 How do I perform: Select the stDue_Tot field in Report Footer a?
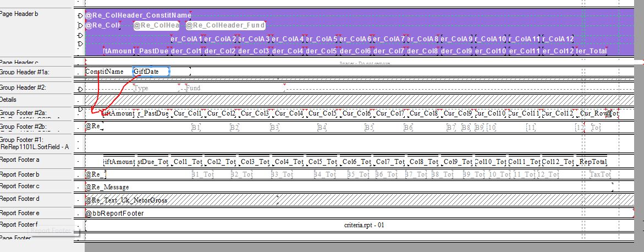(x=153, y=162)
